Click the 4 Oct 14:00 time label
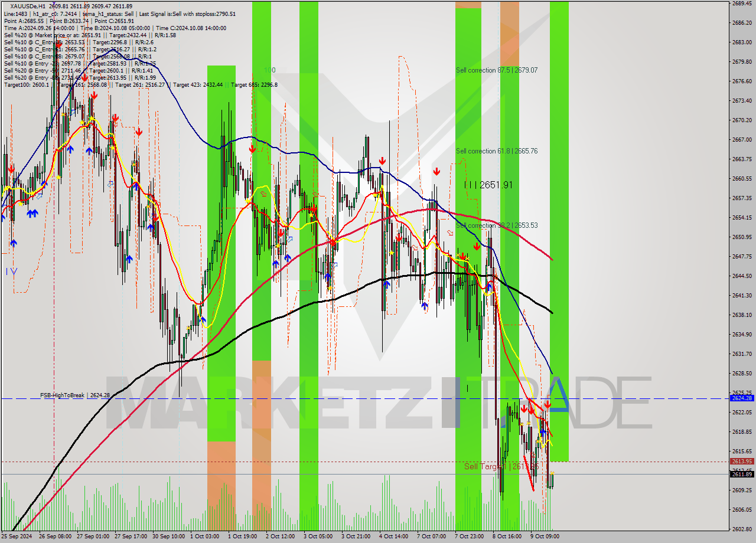Image resolution: width=756 pixels, height=543 pixels. 395,537
